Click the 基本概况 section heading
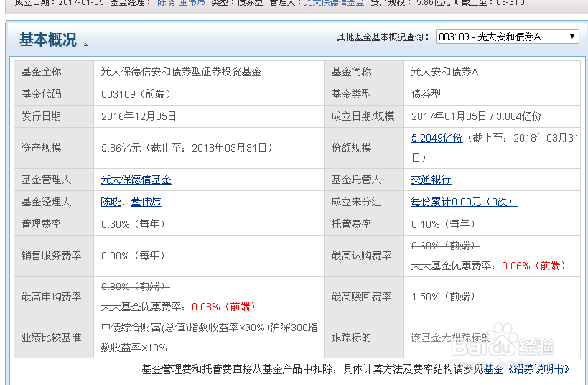The width and height of the screenshot is (588, 385). [x=47, y=40]
